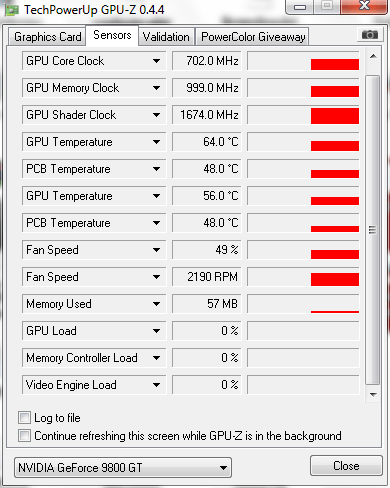The image size is (390, 488).
Task: Minimize the GPU-Z window
Action: pos(300,6)
